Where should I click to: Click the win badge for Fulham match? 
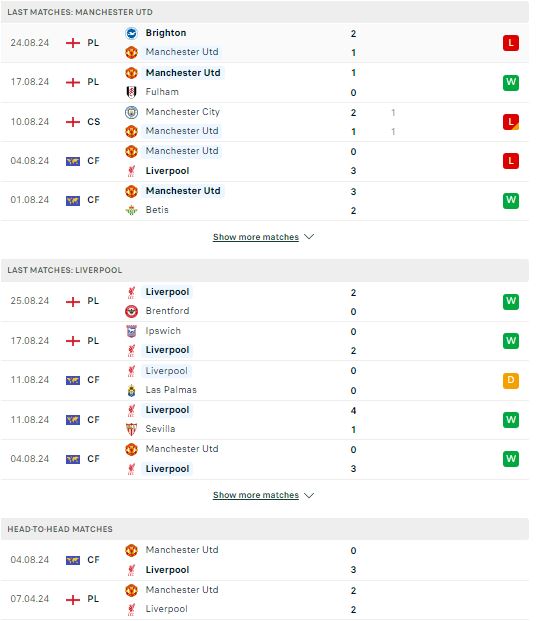click(x=511, y=82)
